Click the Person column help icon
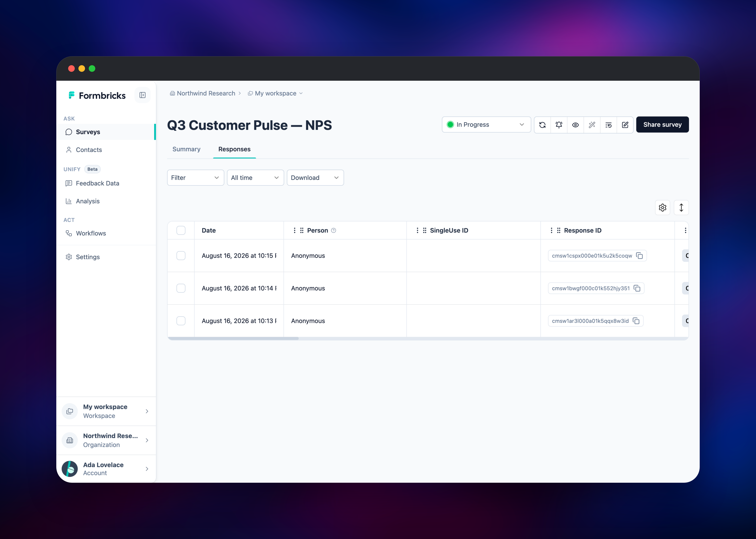The image size is (756, 539). tap(334, 230)
